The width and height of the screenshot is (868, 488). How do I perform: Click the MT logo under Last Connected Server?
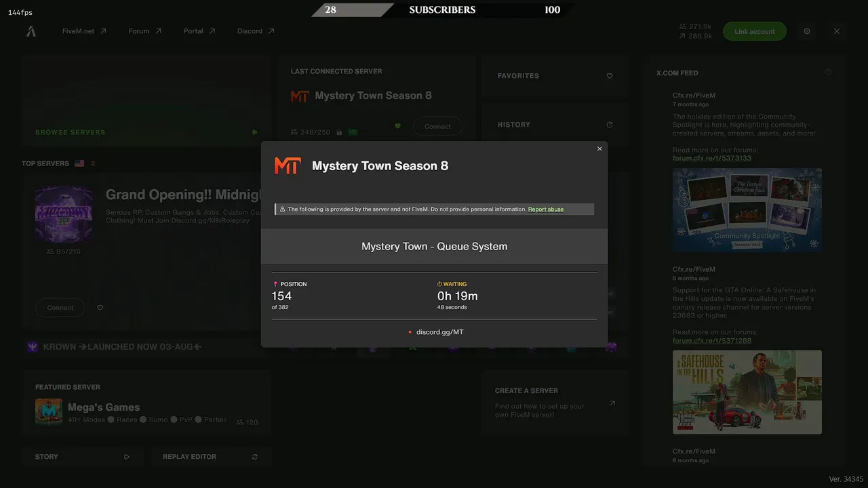pos(300,96)
